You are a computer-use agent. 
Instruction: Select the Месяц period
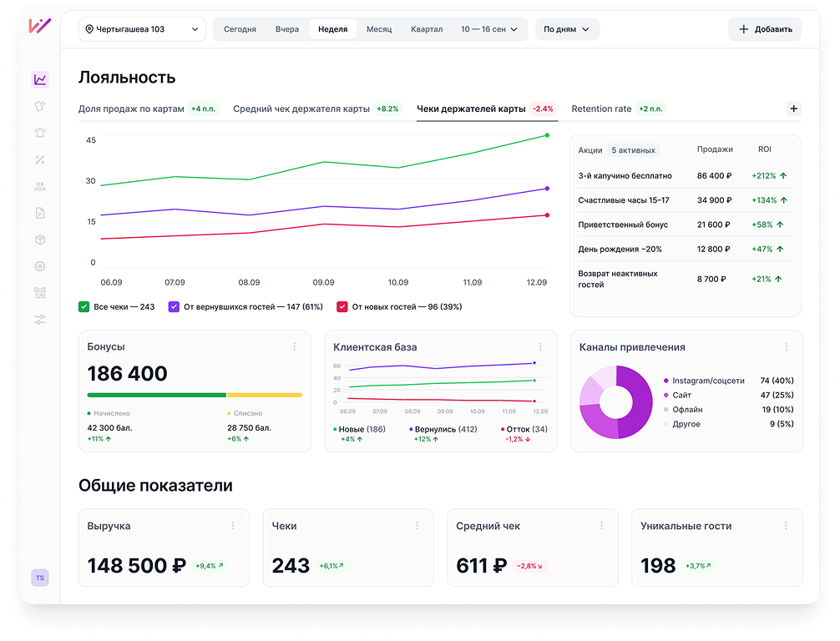[x=379, y=29]
